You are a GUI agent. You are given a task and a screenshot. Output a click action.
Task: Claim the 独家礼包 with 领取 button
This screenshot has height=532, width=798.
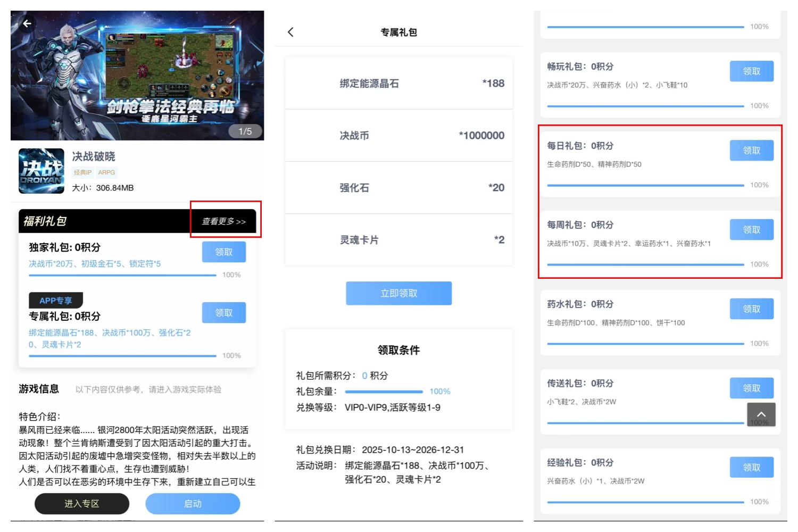tap(224, 252)
